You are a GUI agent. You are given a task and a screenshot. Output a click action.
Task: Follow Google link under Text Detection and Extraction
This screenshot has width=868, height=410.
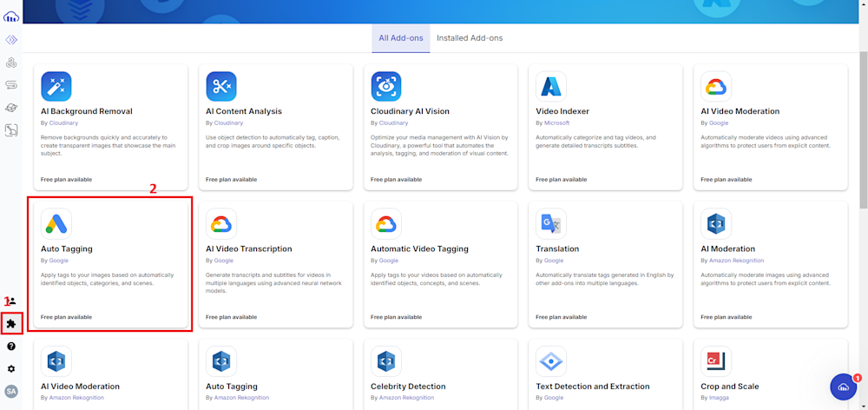554,398
